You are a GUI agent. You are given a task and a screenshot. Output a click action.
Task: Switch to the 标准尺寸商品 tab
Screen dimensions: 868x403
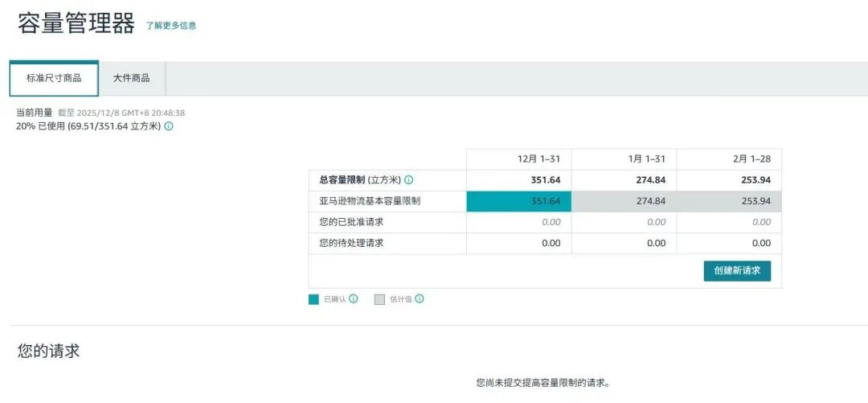[54, 78]
